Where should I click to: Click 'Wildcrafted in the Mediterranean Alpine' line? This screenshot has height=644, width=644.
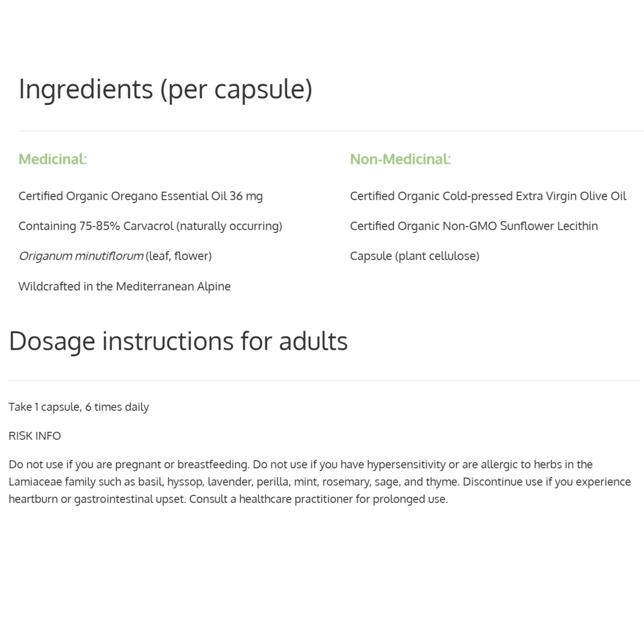point(124,286)
